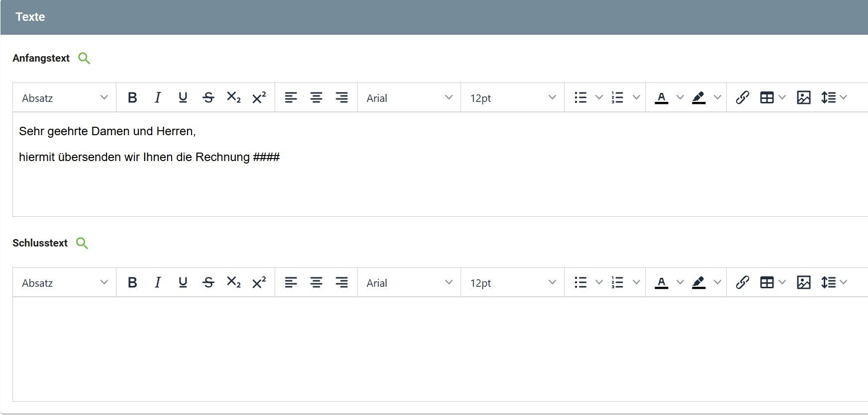The width and height of the screenshot is (868, 415).
Task: Right align text in Schlusstext editor
Action: (x=341, y=282)
